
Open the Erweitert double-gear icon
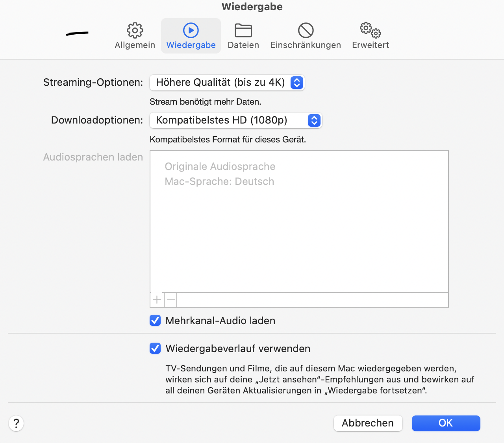(370, 30)
